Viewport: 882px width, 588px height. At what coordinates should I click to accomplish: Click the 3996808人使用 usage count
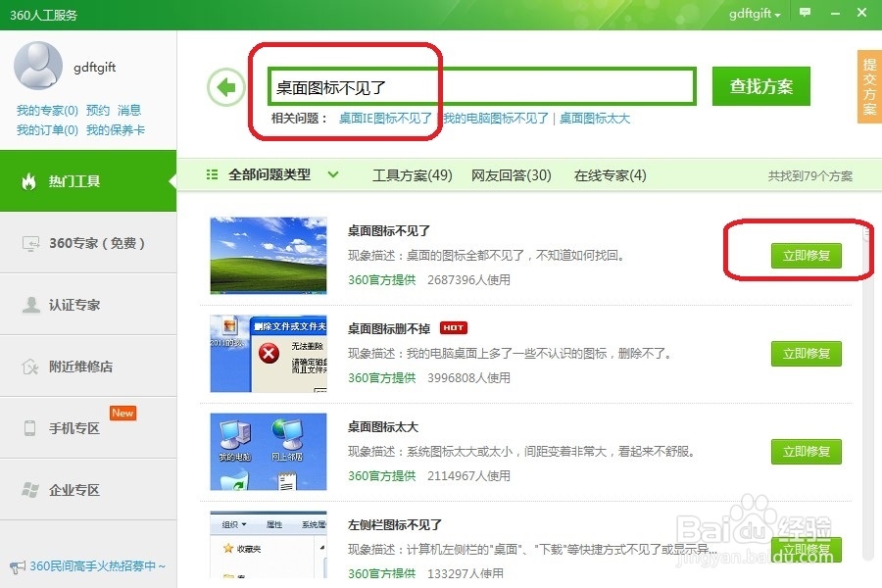click(468, 377)
